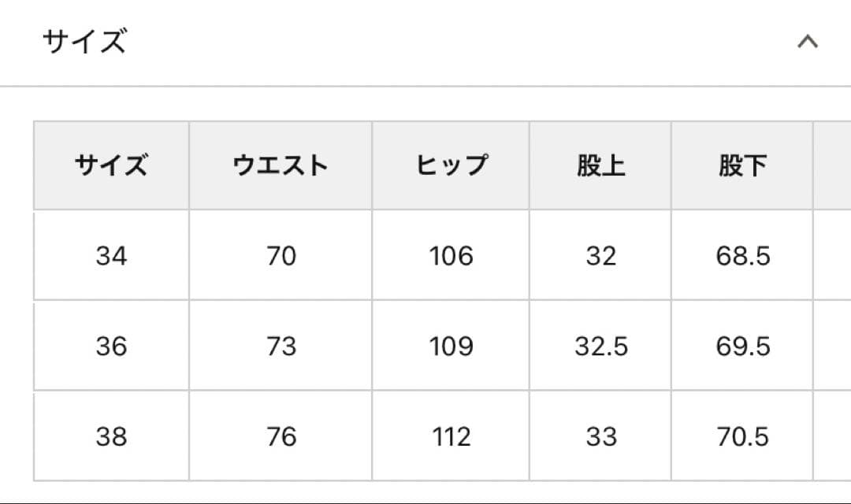Click the ヒップ column header
The image size is (851, 504).
click(x=450, y=165)
